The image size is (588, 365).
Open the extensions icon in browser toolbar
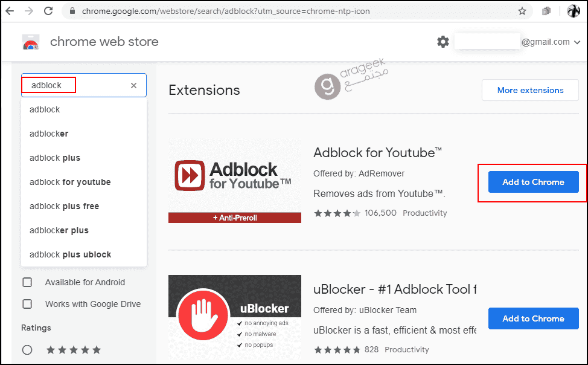pyautogui.click(x=546, y=11)
